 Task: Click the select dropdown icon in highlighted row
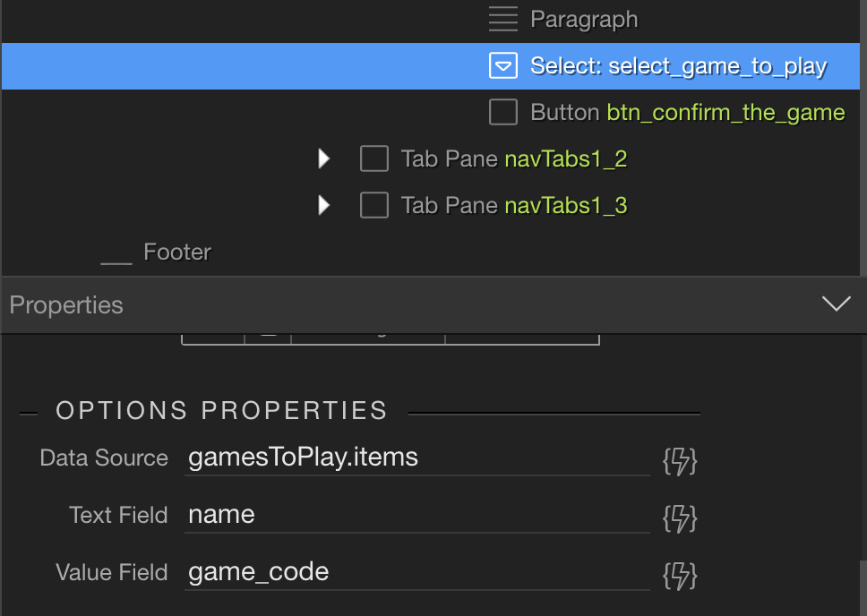point(503,65)
